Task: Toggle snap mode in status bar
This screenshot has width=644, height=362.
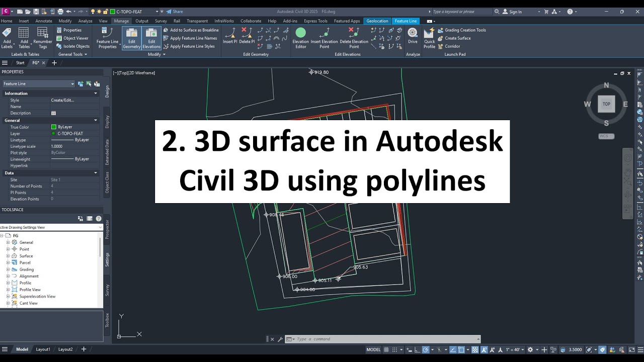Action: [395, 349]
